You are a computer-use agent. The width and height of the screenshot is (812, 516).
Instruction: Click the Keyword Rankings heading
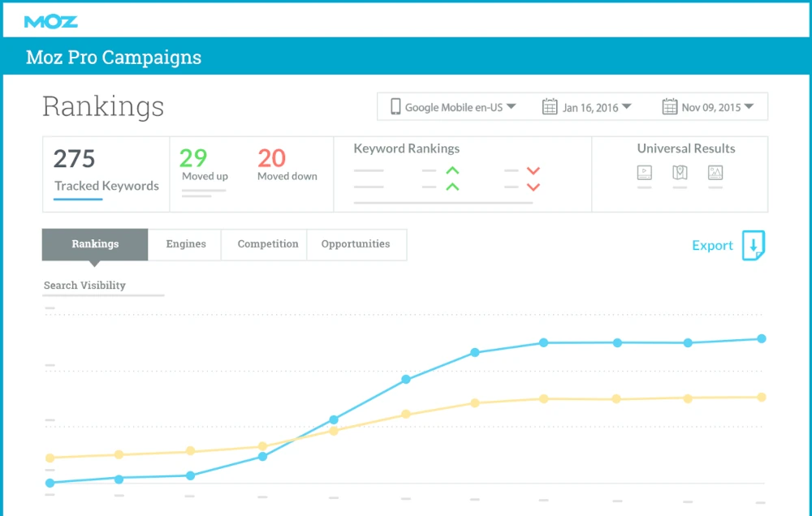(407, 148)
